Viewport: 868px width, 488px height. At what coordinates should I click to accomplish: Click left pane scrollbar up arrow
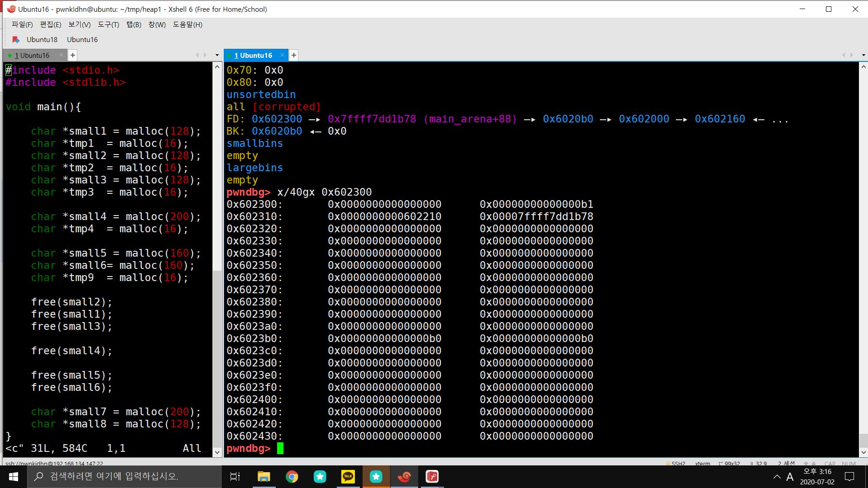(x=217, y=67)
